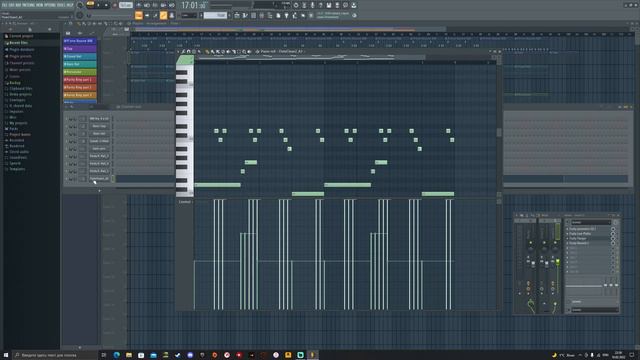Screen dimensions: 640x360
Task: Open the Packs folder
Action: pyautogui.click(x=13, y=129)
